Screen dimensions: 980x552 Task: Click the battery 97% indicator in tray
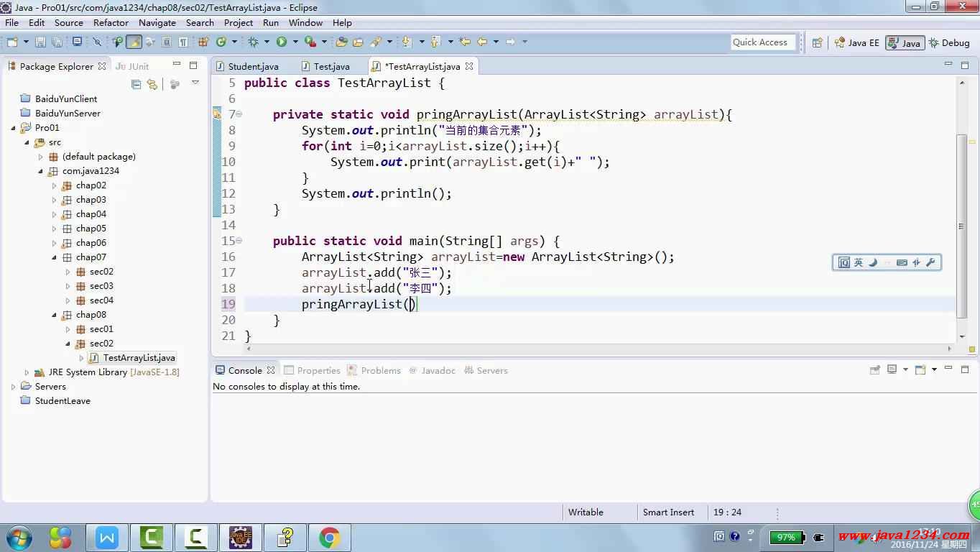[787, 537]
